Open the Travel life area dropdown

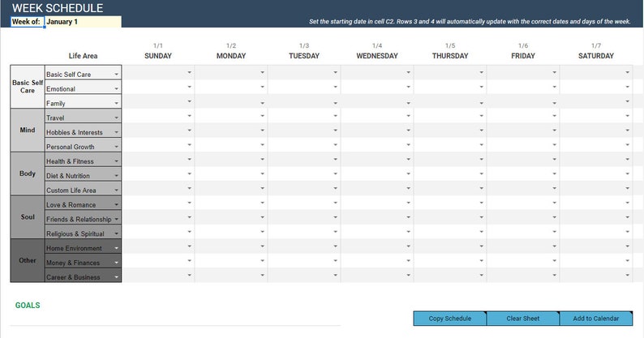point(116,118)
